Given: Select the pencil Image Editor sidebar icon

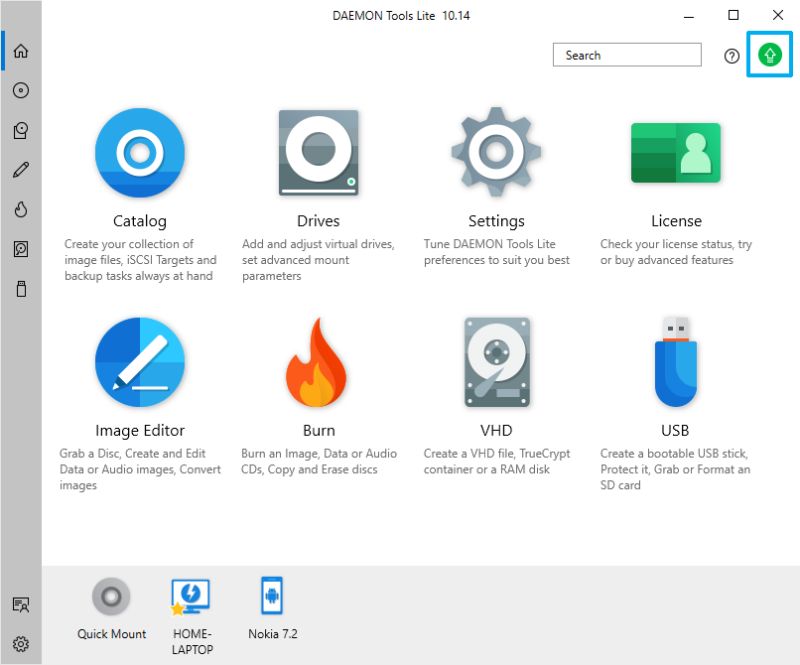Looking at the screenshot, I should coord(22,169).
